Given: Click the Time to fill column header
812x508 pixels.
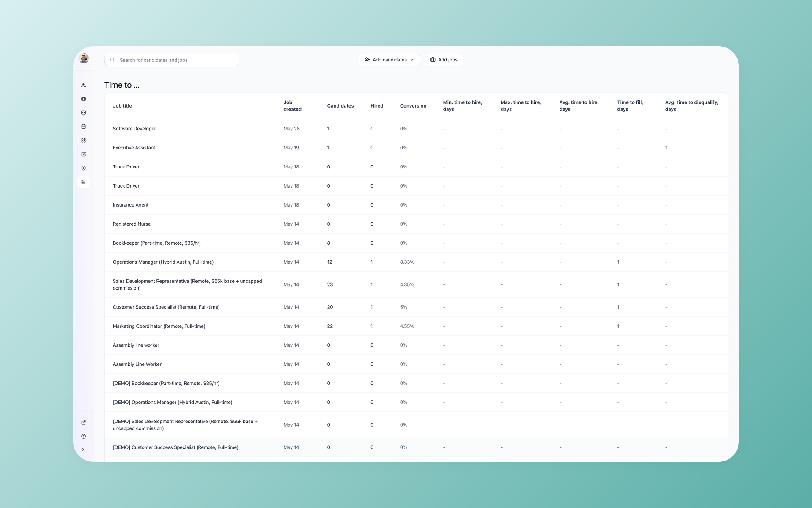Looking at the screenshot, I should tap(630, 106).
